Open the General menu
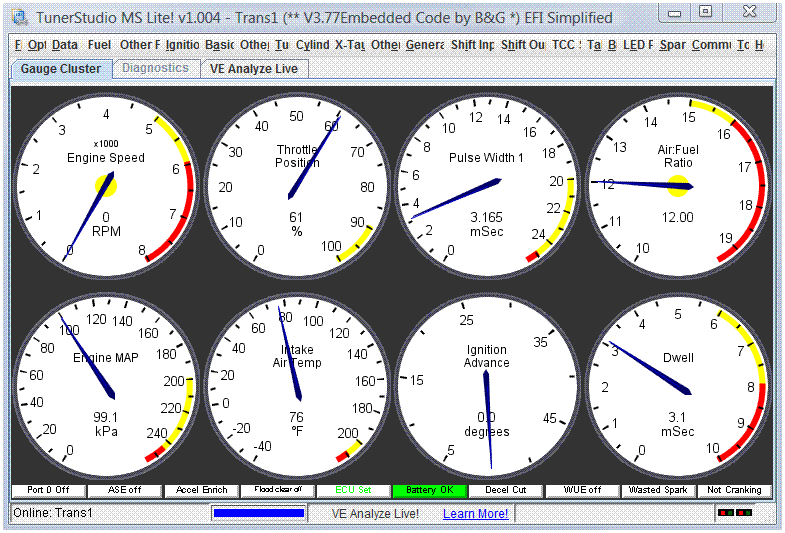 pyautogui.click(x=425, y=45)
